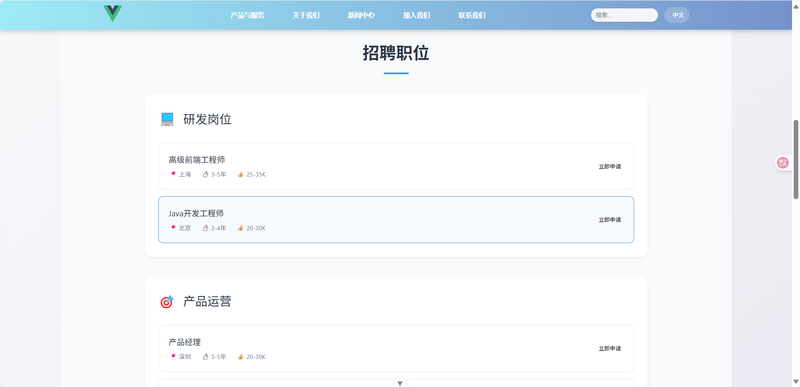
Task: Click the stopwatch icon in 高级前端工程师 row
Action: pyautogui.click(x=206, y=174)
